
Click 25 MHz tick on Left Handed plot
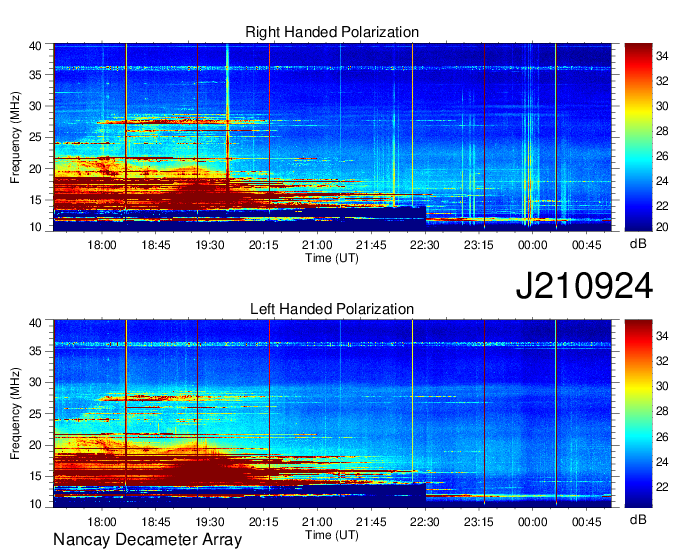35,414
